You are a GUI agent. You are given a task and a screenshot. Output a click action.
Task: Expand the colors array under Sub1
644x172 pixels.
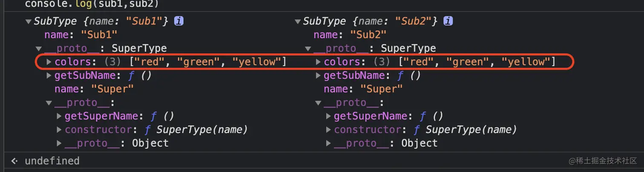pyautogui.click(x=49, y=62)
